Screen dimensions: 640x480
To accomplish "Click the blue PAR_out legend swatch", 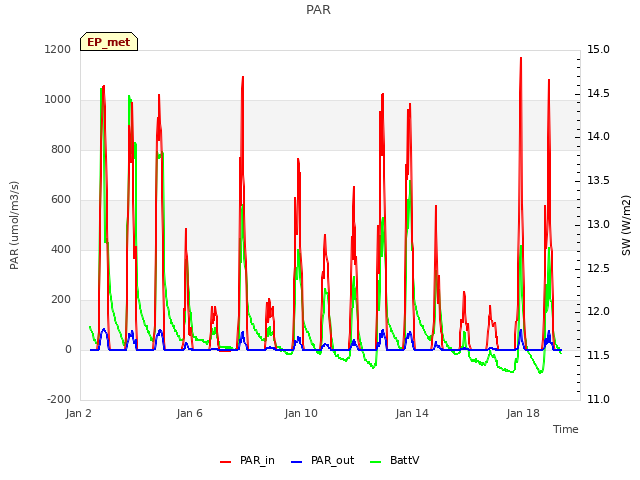I will pyautogui.click(x=297, y=462).
